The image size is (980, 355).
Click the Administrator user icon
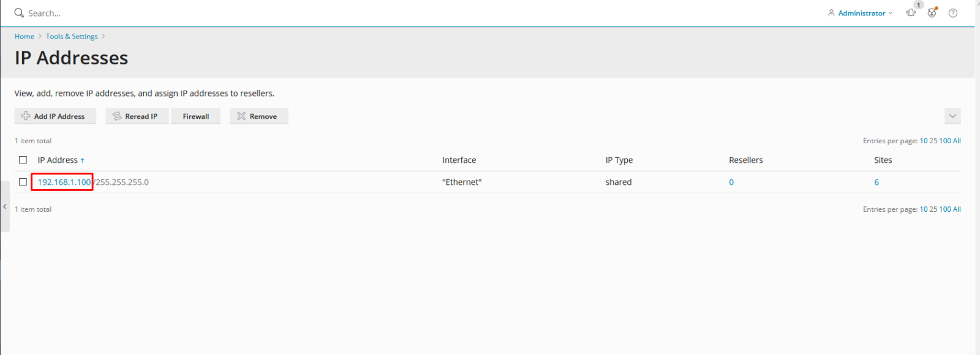(831, 13)
